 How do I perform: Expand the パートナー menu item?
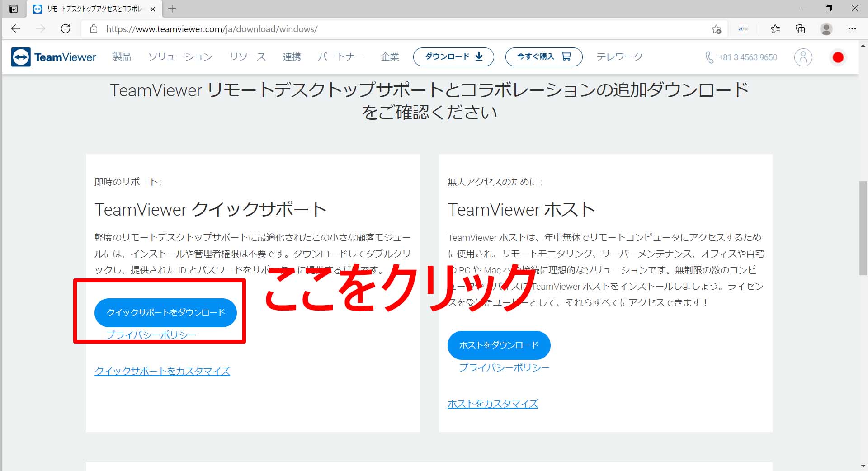[x=340, y=57]
